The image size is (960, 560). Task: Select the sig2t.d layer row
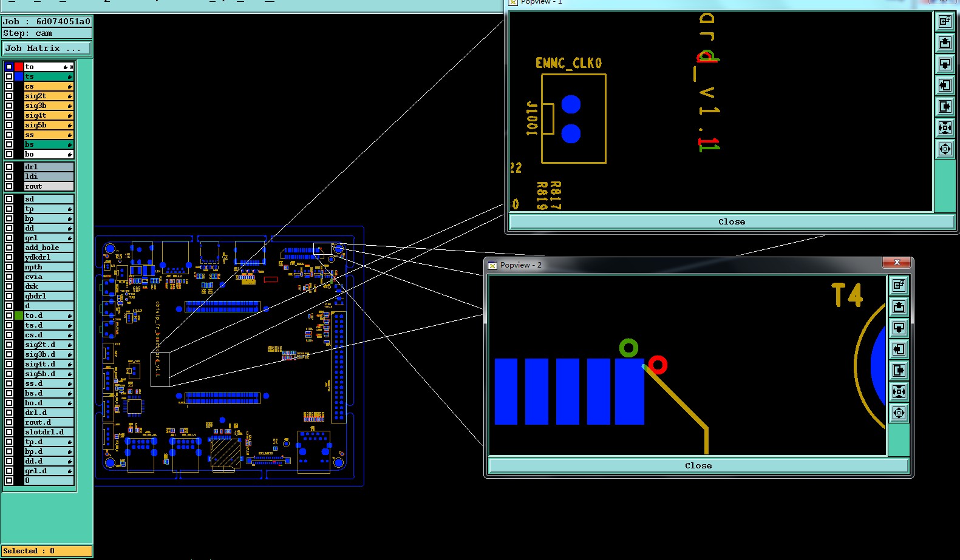(49, 345)
